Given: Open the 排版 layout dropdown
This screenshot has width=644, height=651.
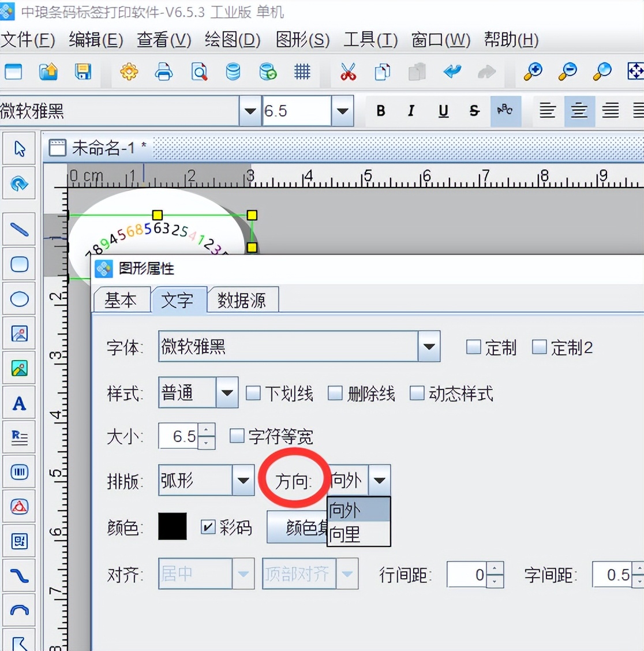Looking at the screenshot, I should [x=244, y=480].
